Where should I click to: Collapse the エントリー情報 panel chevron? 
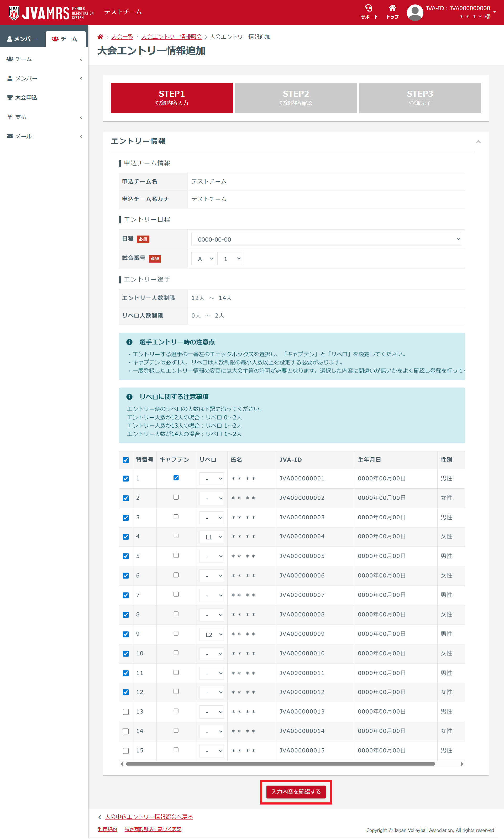(x=478, y=141)
